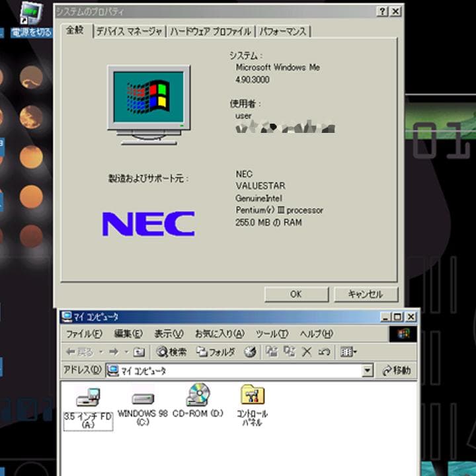Switch to the パフォーマンス tab

(x=283, y=31)
